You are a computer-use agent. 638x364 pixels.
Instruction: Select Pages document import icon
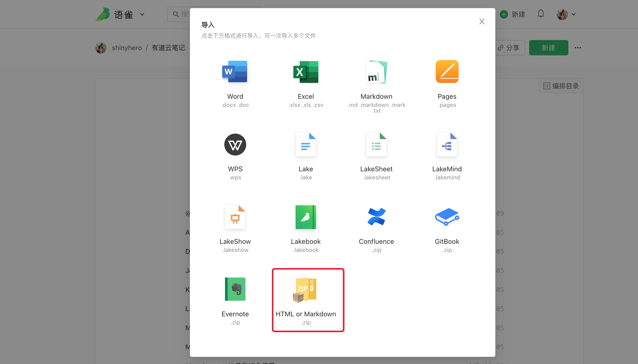pyautogui.click(x=447, y=72)
